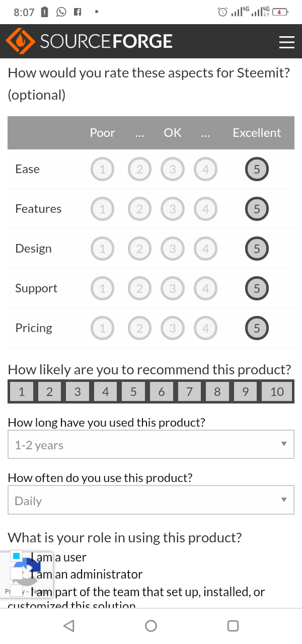
Task: Tap the alarm clock status icon
Action: [222, 12]
